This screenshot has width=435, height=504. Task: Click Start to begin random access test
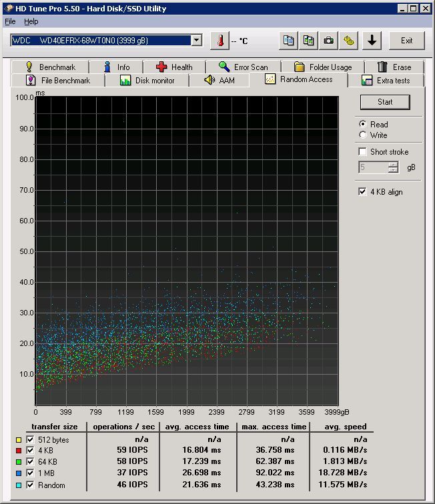pyautogui.click(x=385, y=102)
